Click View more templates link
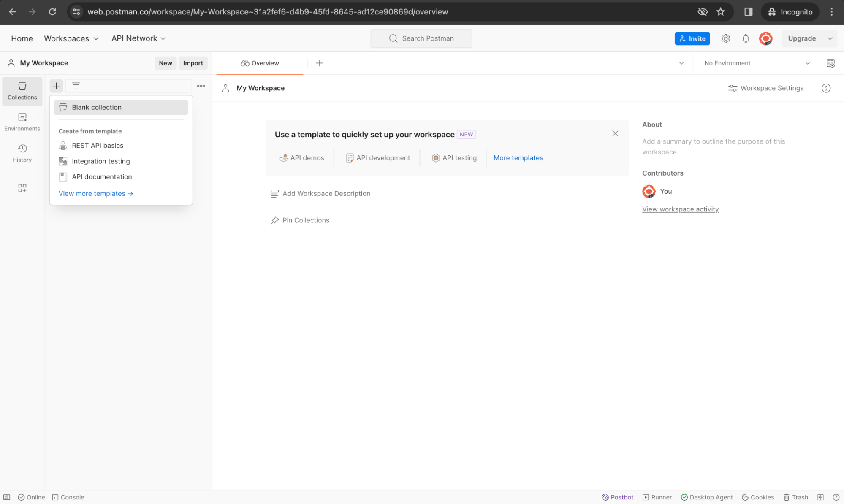 (x=96, y=193)
